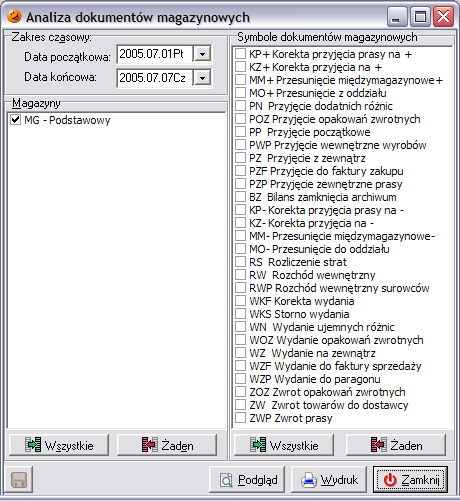460x501 pixels.
Task: Check ZWP Zwrot prasy
Action: point(240,418)
